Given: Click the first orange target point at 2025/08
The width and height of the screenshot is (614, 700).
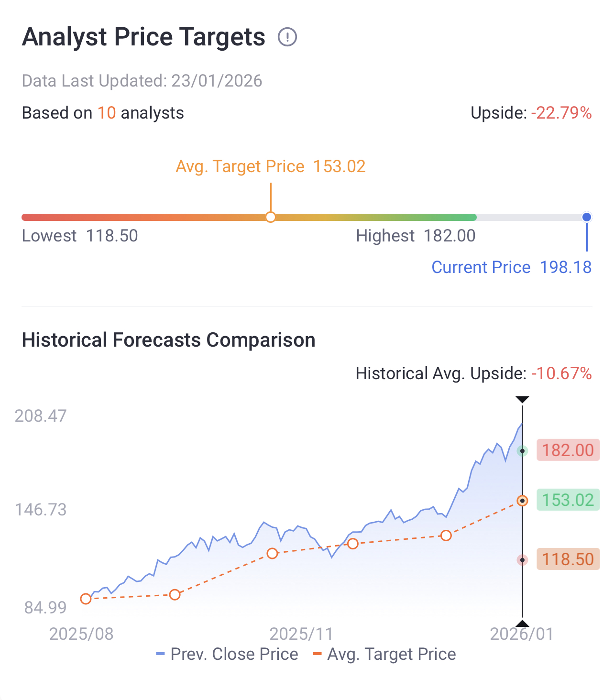Looking at the screenshot, I should [86, 599].
